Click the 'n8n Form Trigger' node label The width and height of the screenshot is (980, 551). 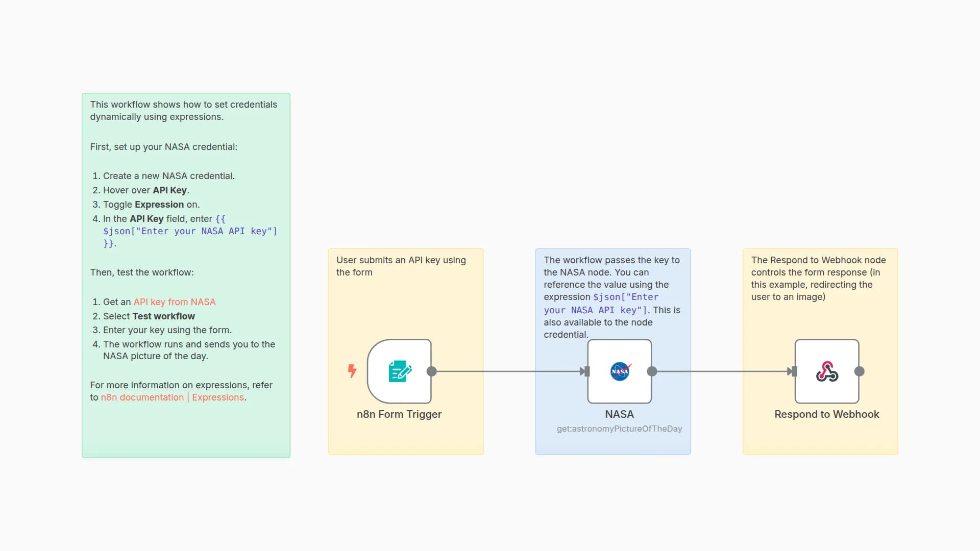pos(399,414)
